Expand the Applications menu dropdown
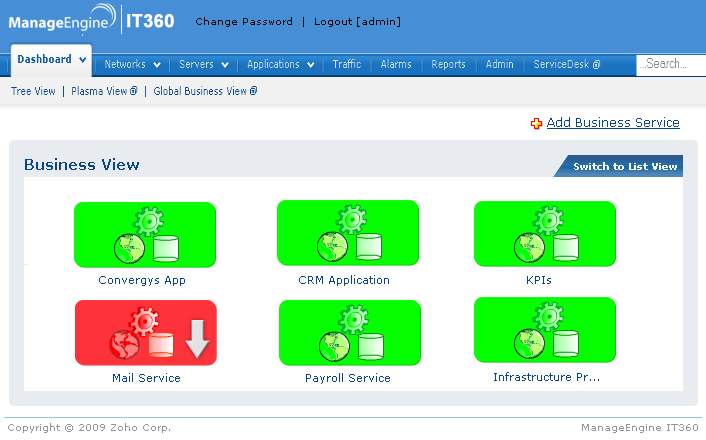 click(x=311, y=65)
